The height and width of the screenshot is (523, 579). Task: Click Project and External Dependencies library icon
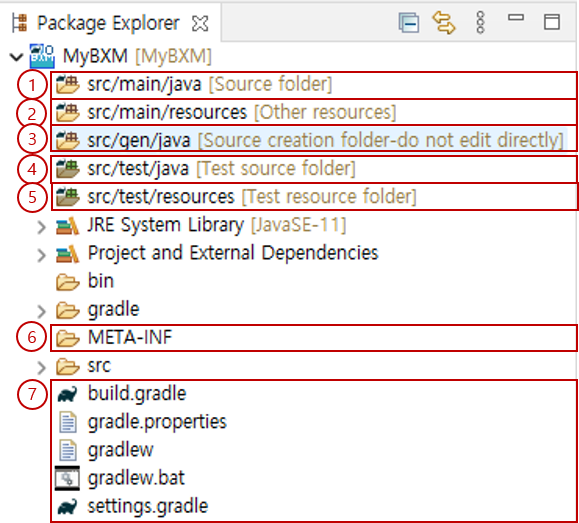point(67,253)
